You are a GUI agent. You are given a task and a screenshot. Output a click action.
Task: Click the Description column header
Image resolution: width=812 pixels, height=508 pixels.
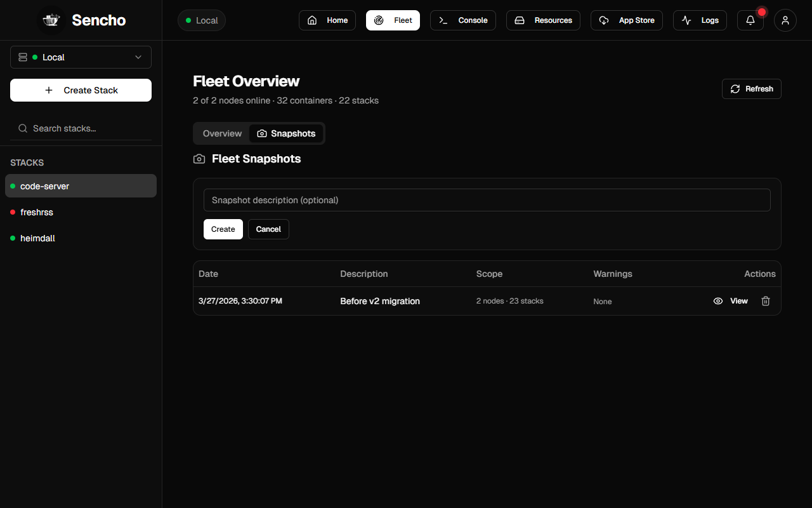coord(364,274)
